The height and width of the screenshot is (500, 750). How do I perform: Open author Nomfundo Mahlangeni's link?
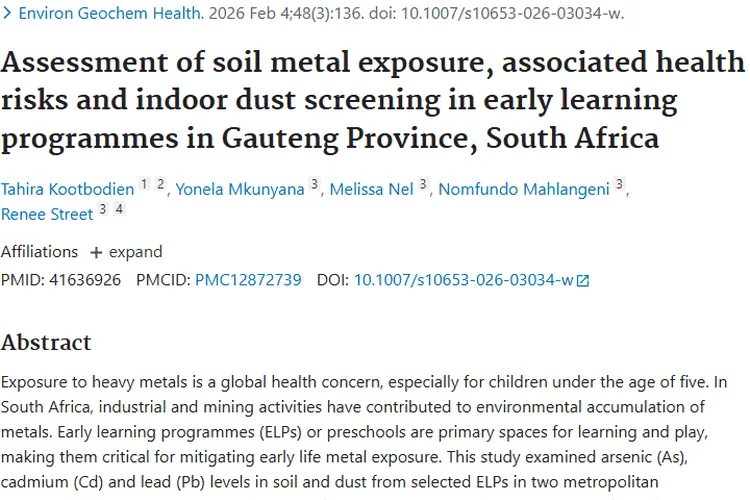point(523,189)
